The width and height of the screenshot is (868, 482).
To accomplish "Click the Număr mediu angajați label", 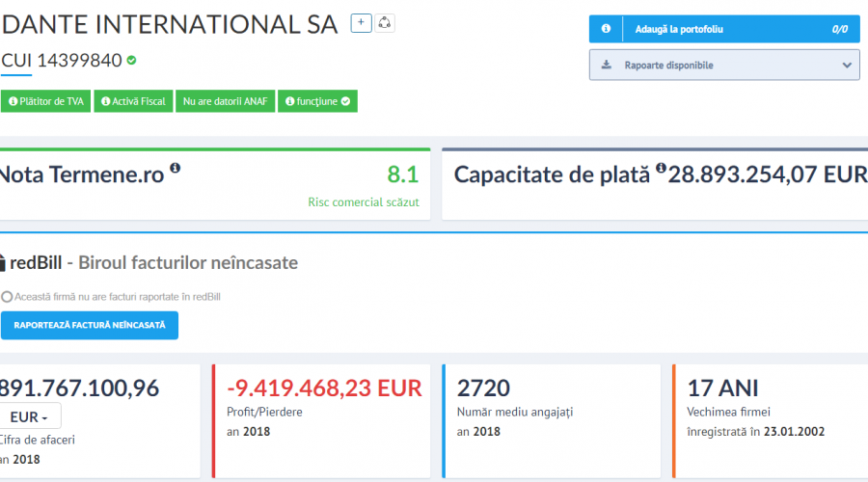I will (x=515, y=413).
